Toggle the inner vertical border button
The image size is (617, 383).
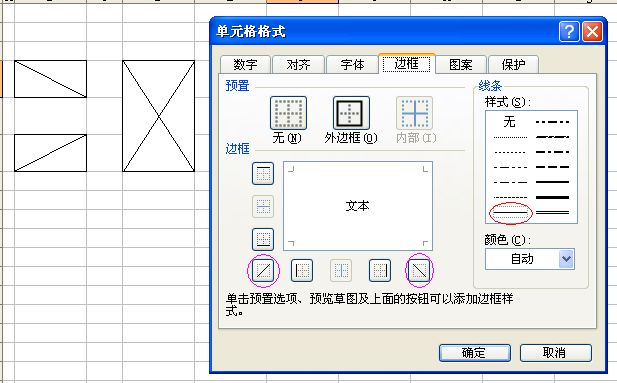pyautogui.click(x=341, y=270)
